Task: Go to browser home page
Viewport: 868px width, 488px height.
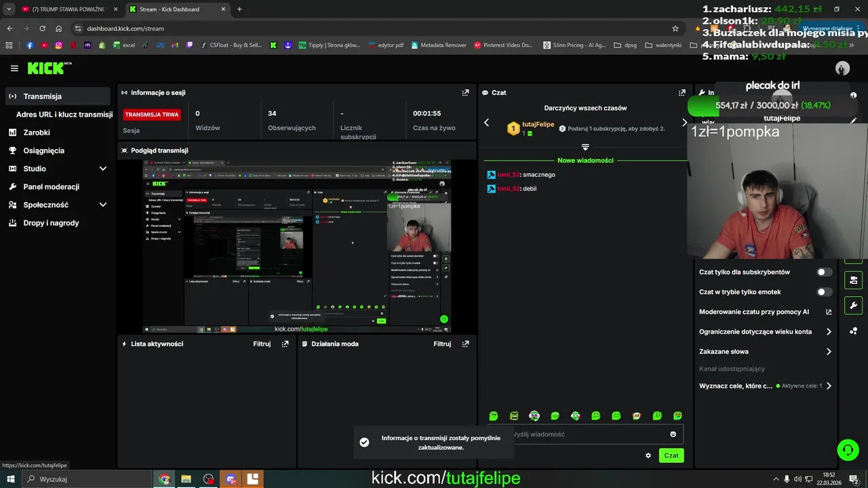Action: [59, 28]
